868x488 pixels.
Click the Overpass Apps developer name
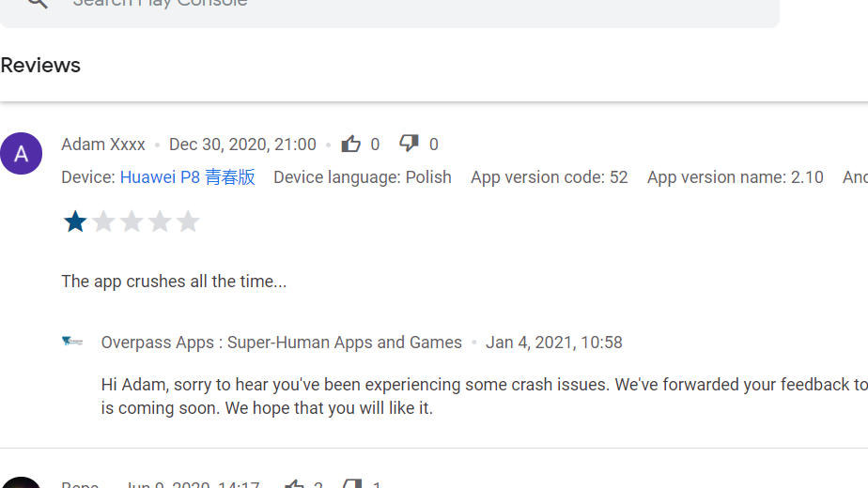[x=281, y=343]
